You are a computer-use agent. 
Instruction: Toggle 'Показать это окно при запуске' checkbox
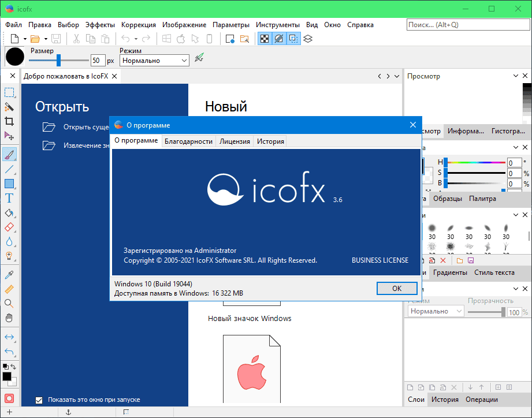(39, 400)
